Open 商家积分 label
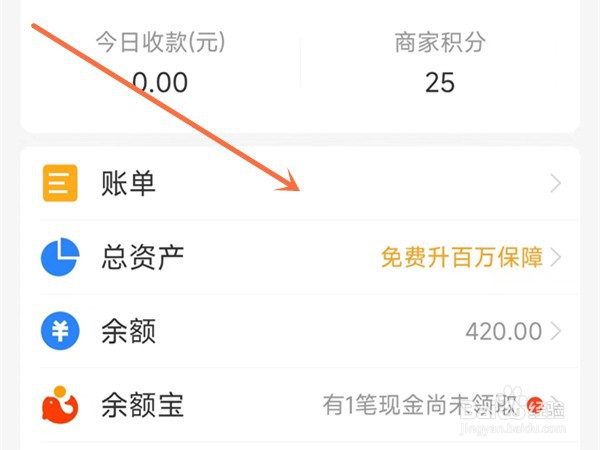The height and width of the screenshot is (450, 600). coord(440,42)
